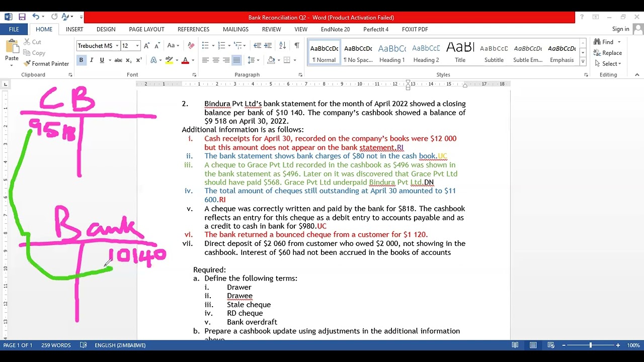Toggle Print Layout view
This screenshot has height=362, width=644.
533,345
